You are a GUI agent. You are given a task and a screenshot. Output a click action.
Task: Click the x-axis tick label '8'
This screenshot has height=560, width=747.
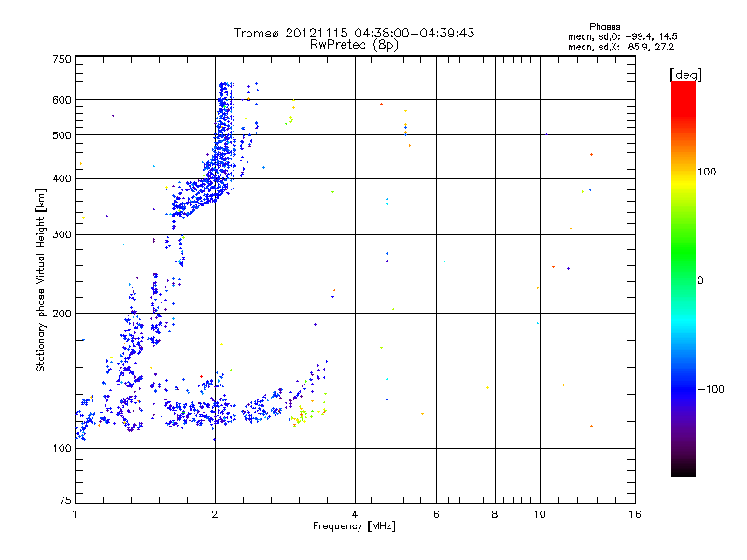tap(495, 514)
